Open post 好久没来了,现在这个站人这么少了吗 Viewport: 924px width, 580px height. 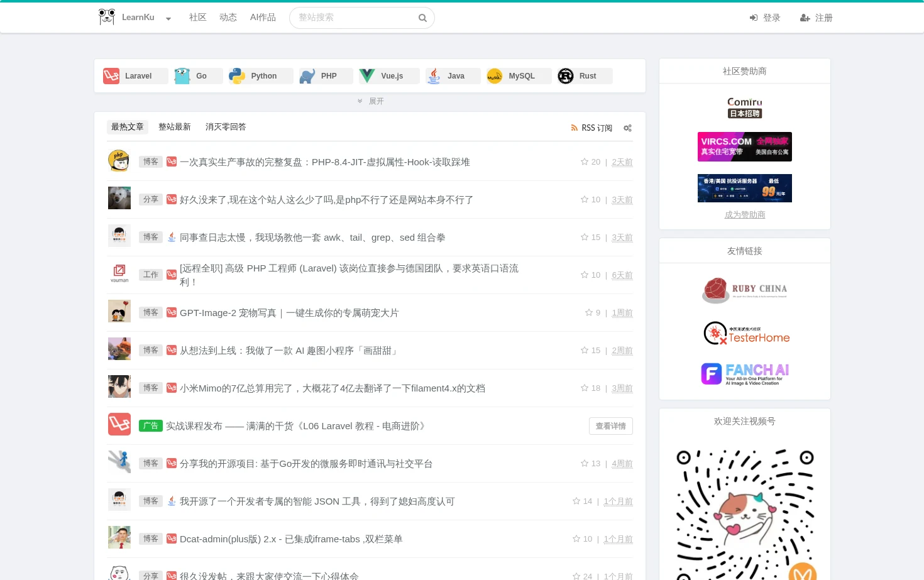327,200
